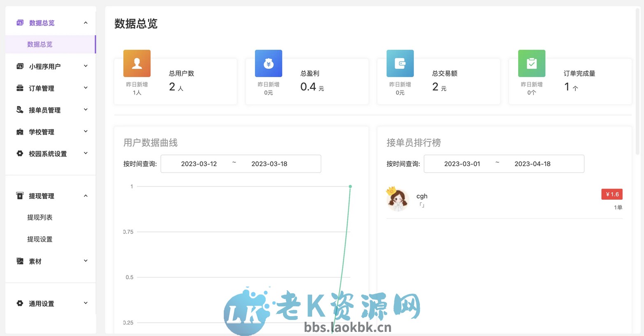The width and height of the screenshot is (644, 336).
Task: Open 接单员管理 via its sidebar icon
Action: (x=20, y=110)
